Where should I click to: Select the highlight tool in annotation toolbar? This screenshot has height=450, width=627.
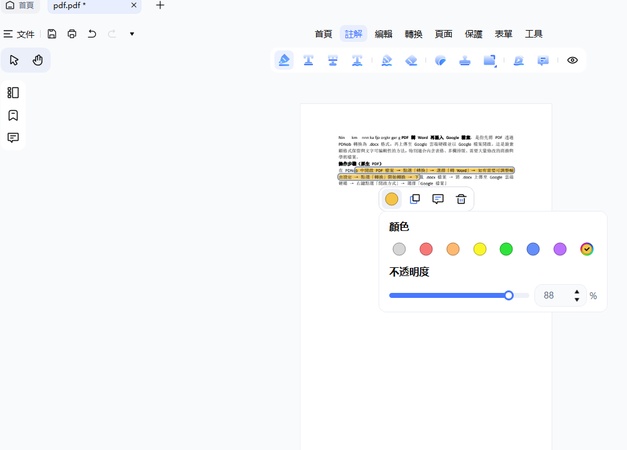(x=284, y=60)
